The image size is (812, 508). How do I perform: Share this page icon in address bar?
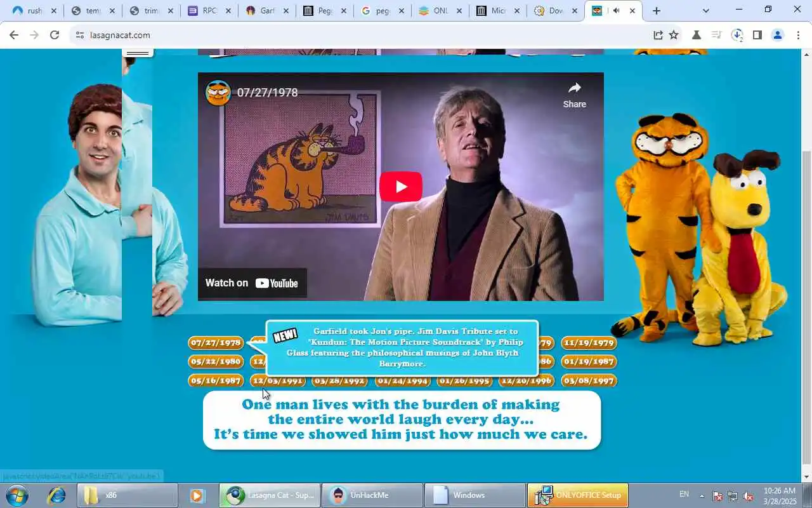658,35
